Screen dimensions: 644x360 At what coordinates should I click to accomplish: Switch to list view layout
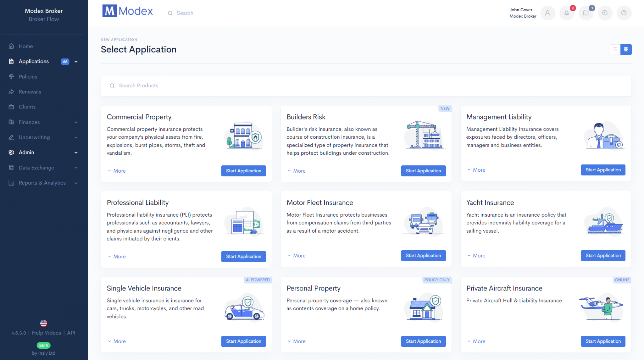615,49
